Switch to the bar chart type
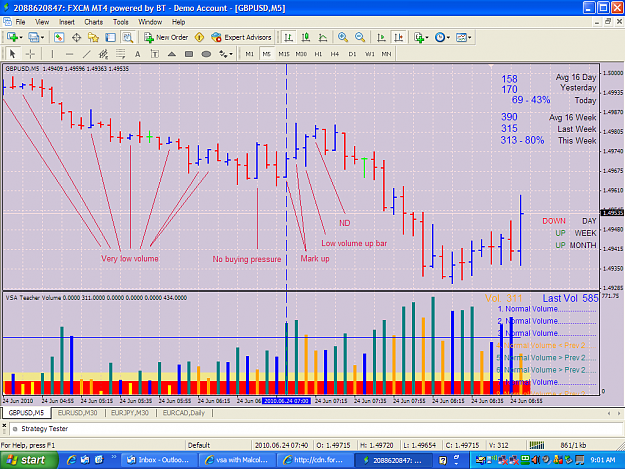Screen dimensions: 625x469 click(x=288, y=37)
